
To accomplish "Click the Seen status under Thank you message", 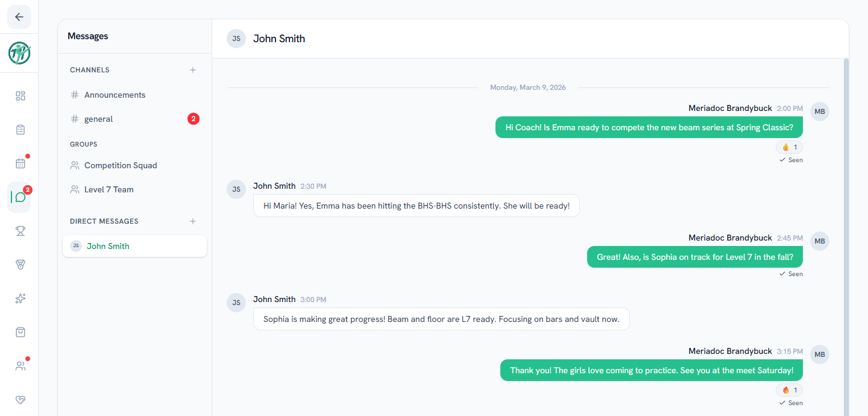I will 791,403.
